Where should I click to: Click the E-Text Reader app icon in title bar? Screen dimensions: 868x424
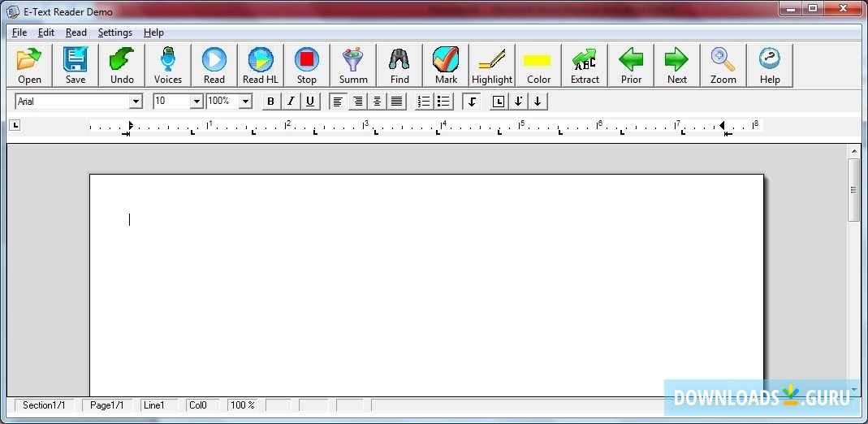point(13,11)
